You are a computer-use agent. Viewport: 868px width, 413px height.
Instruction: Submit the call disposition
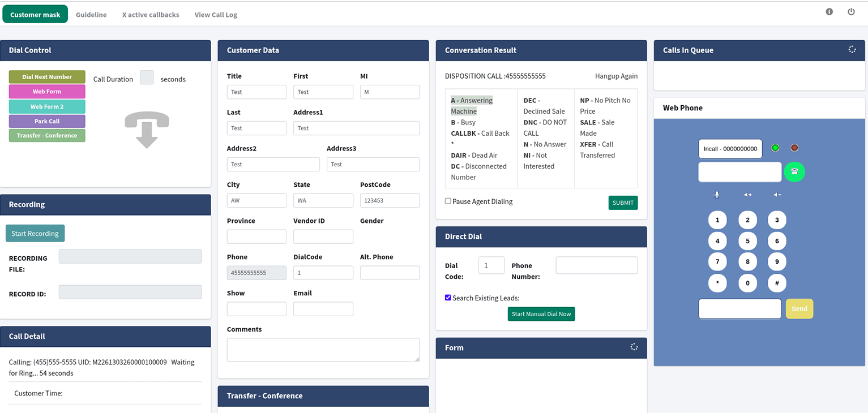623,203
